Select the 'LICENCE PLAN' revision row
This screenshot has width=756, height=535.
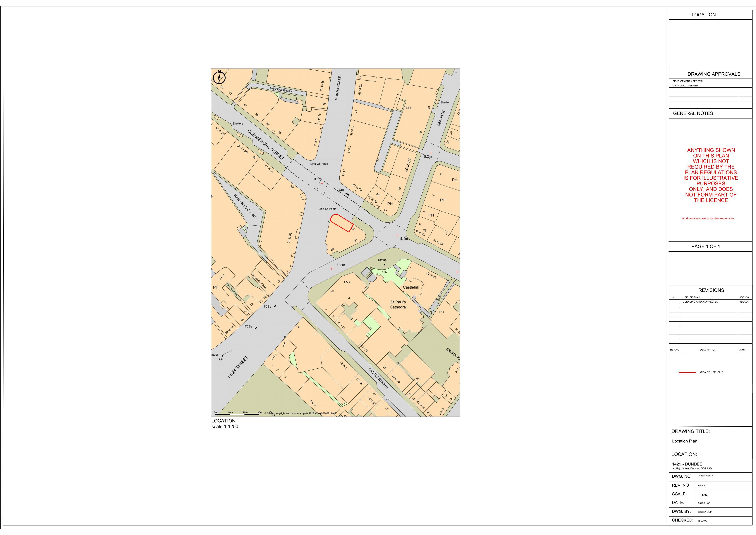pos(711,297)
